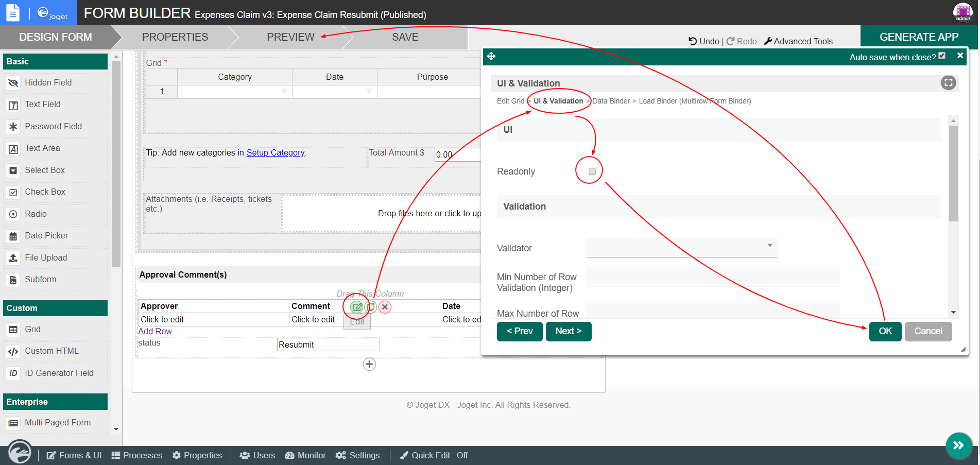This screenshot has height=465, width=980.
Task: Click the Custom HTML element icon
Action: coord(13,352)
